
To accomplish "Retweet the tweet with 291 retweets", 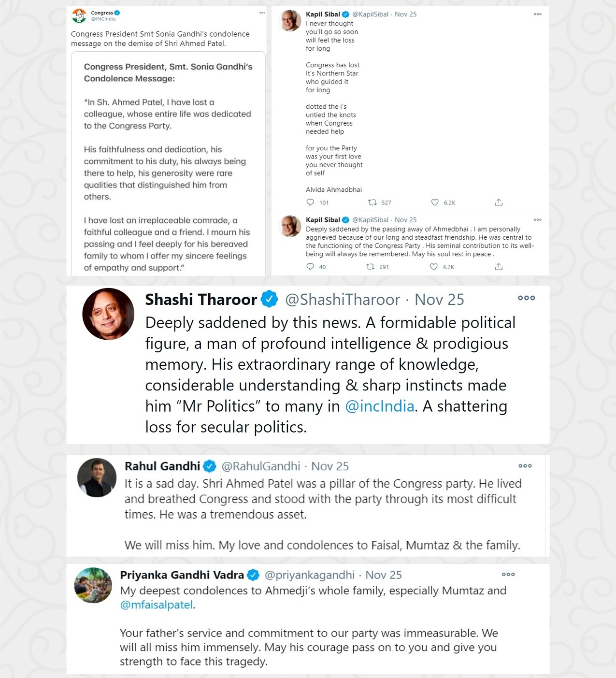I will [x=371, y=267].
